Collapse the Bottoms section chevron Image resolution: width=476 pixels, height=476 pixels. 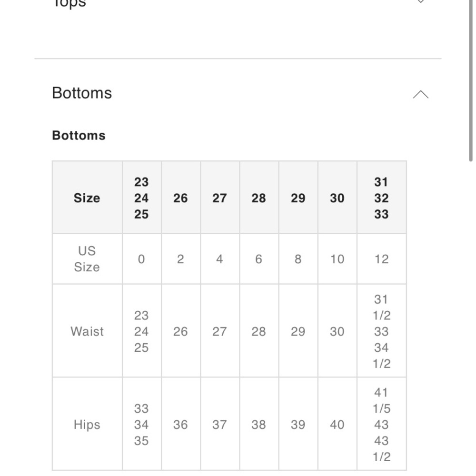420,94
